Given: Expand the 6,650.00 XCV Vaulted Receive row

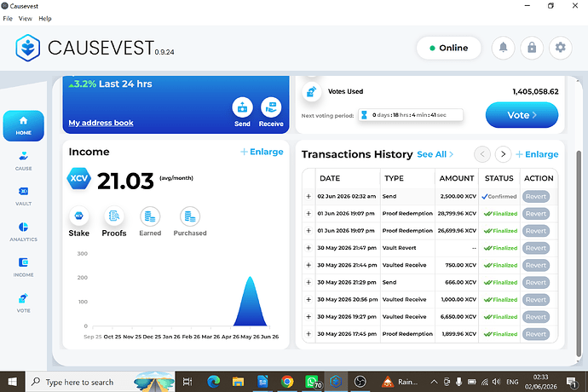Looking at the screenshot, I should pos(308,317).
